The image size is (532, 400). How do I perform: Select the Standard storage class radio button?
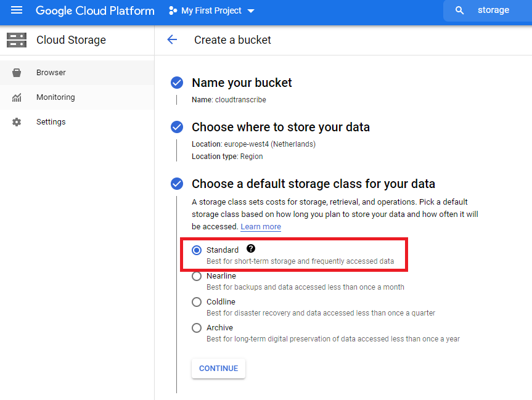coord(197,250)
